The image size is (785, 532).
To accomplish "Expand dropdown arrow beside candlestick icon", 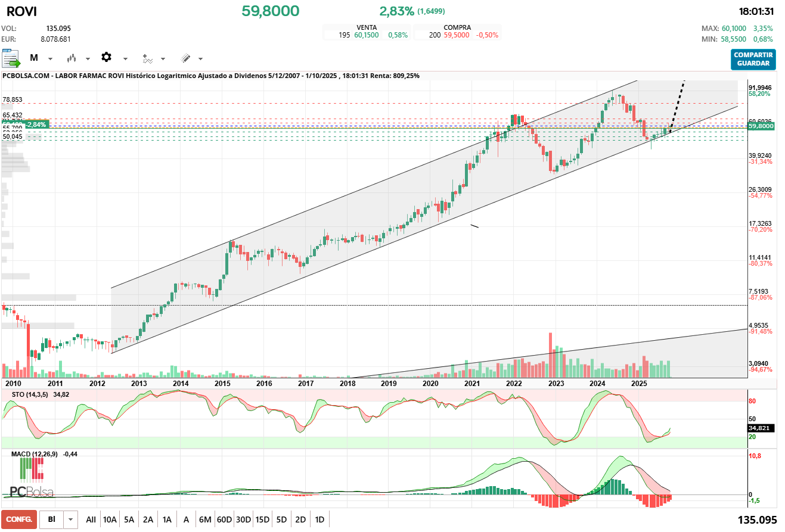I will [88, 59].
